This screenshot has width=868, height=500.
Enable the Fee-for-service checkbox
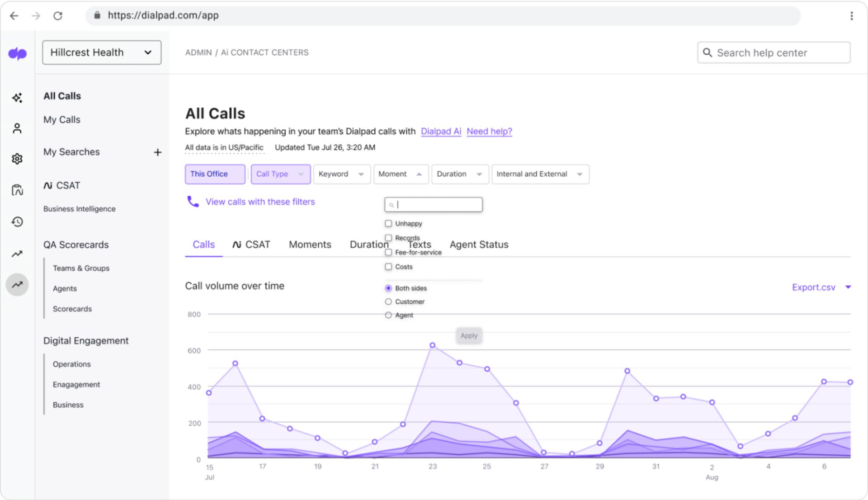coord(388,252)
